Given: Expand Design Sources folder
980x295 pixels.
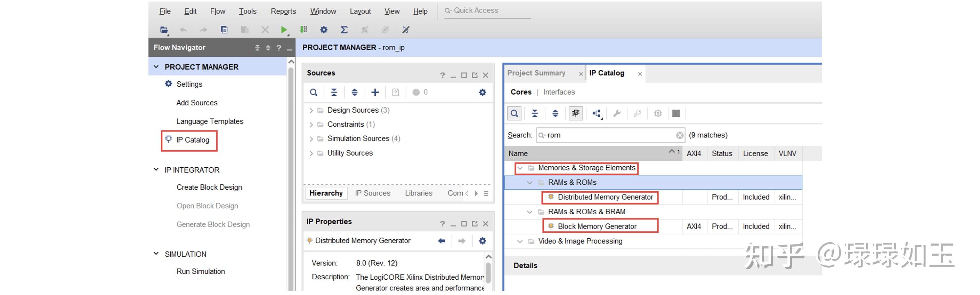Looking at the screenshot, I should [x=311, y=111].
